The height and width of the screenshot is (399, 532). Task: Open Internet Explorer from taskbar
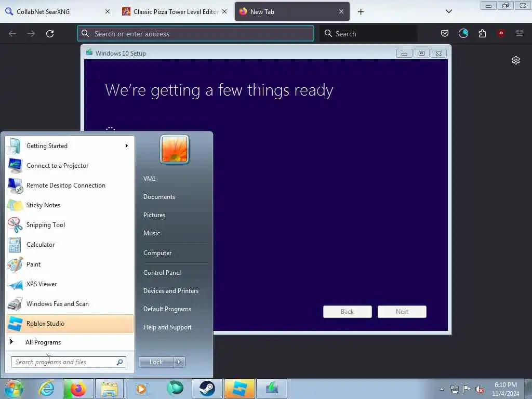[x=46, y=389]
